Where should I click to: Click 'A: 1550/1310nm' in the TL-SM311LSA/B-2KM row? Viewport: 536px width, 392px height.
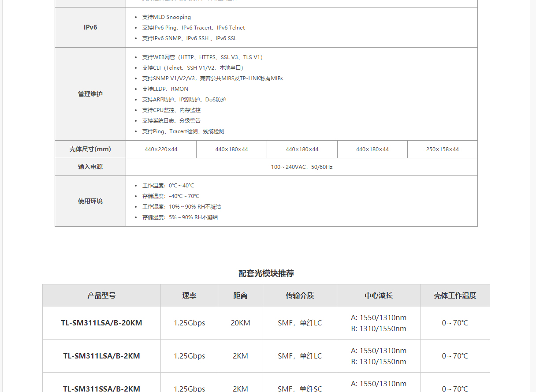379,351
